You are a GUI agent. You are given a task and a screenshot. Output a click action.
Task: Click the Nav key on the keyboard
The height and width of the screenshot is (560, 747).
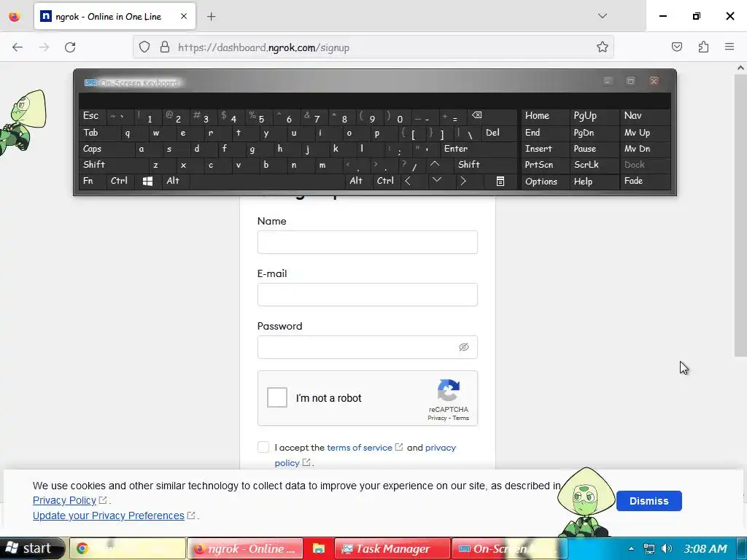coord(646,116)
